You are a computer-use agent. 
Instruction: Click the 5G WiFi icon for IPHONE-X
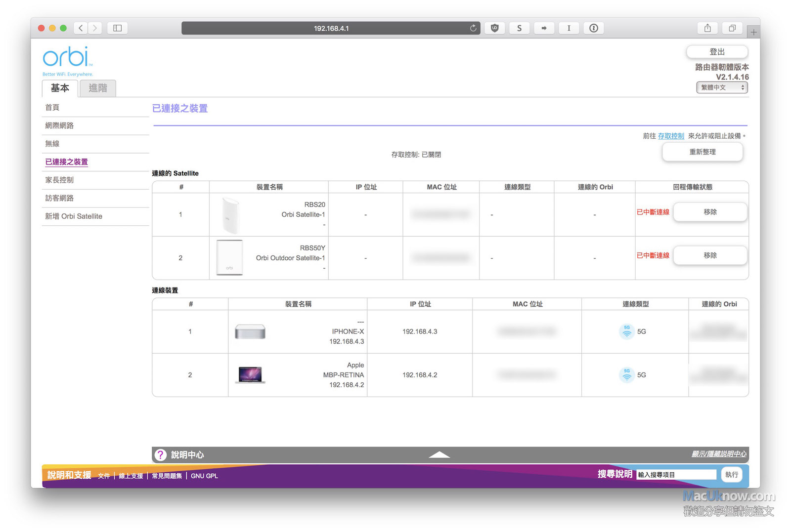coord(626,331)
